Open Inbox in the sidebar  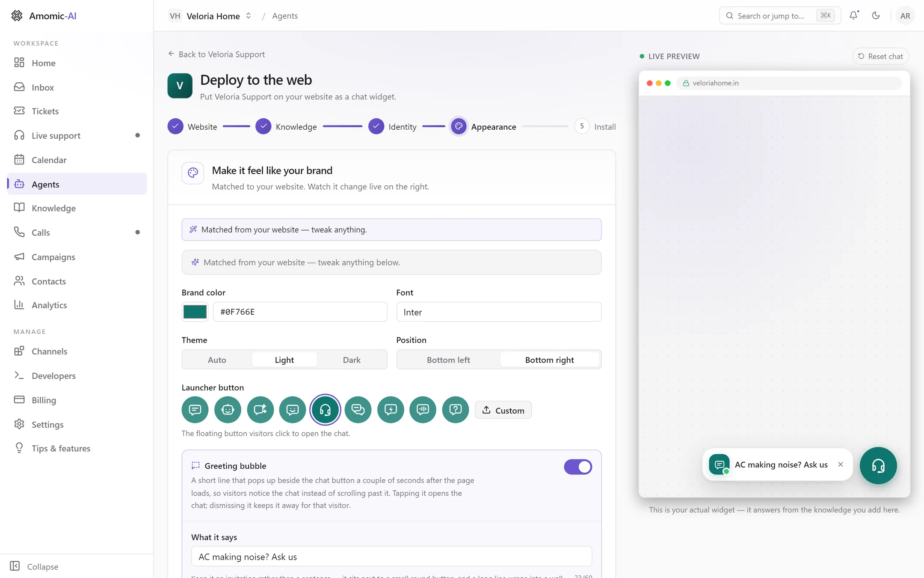77,87
